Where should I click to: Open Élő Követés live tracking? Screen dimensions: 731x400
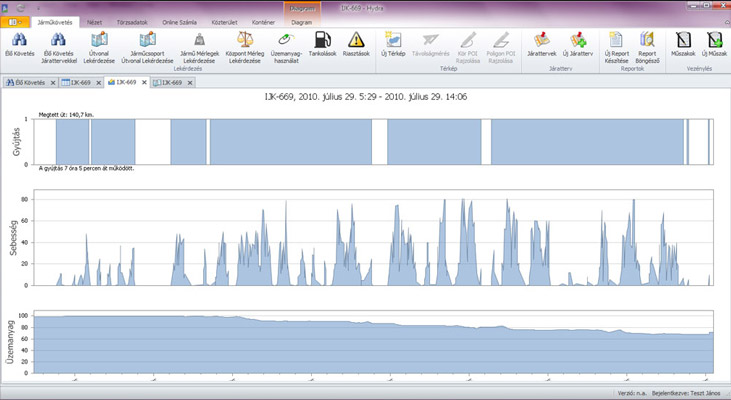pos(20,45)
